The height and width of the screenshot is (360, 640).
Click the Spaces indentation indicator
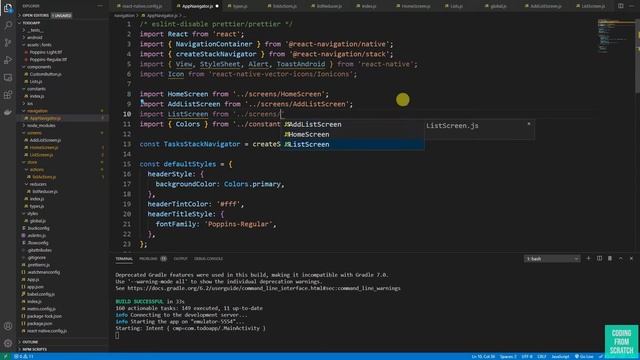pyautogui.click(x=508, y=357)
